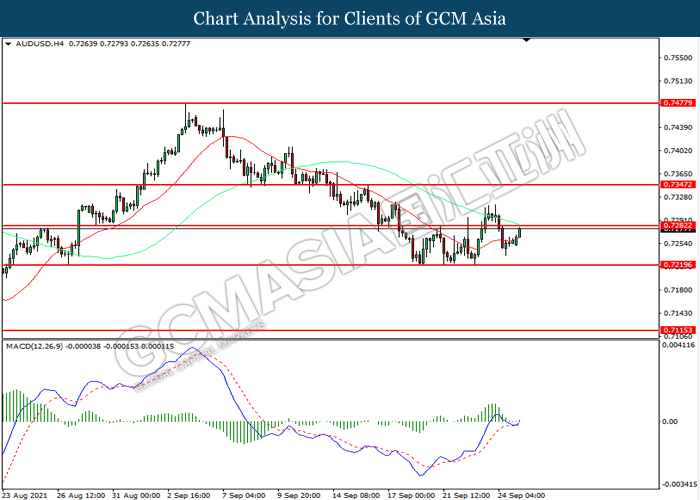Viewport: 700px width, 500px height.
Task: Click the 31 Aug 00:00 time label
Action: click(x=136, y=496)
